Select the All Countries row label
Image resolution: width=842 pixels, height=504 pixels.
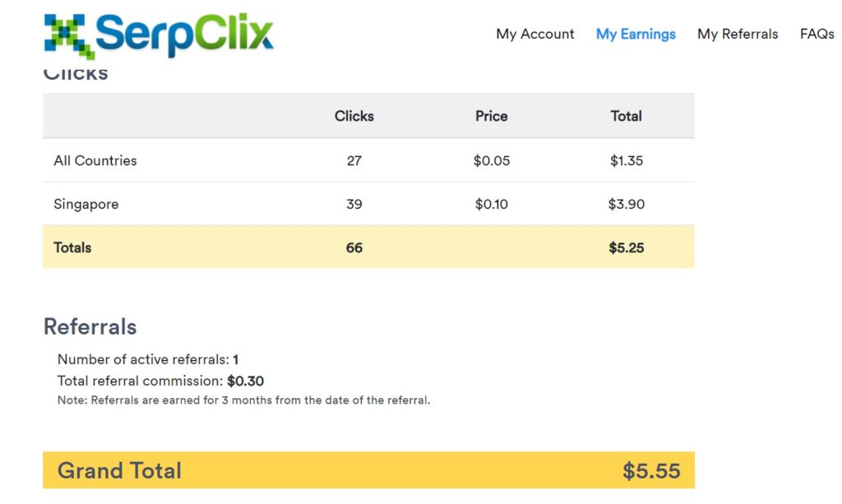[95, 160]
